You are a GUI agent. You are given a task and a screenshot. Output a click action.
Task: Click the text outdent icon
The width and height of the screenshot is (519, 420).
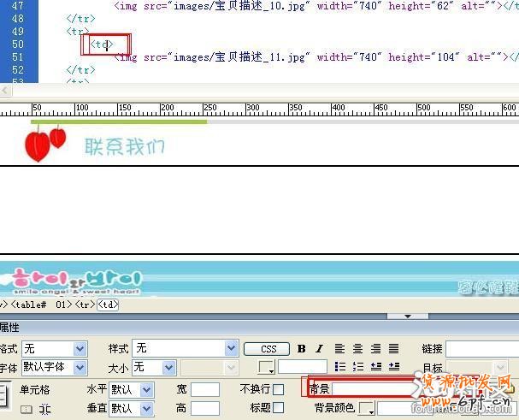click(375, 367)
